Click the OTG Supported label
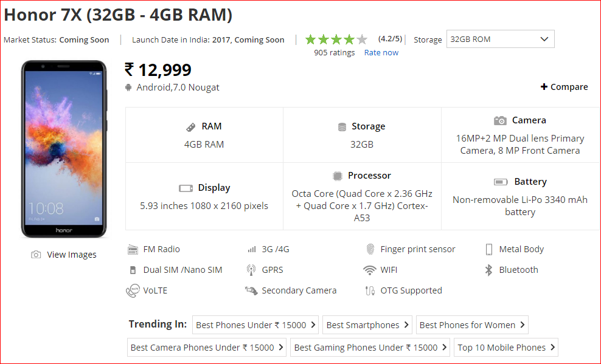 click(x=411, y=291)
